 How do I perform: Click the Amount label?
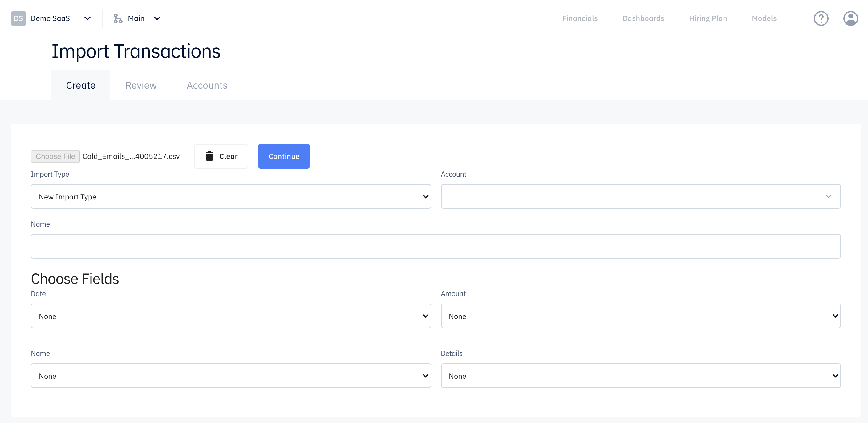(x=453, y=294)
